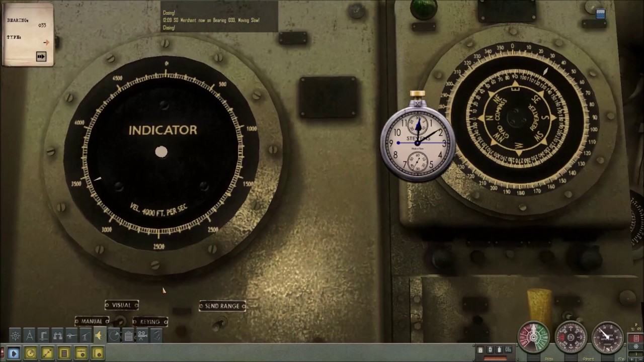The width and height of the screenshot is (644, 362).
Task: Click the MANUAL label plate
Action: coord(92,321)
